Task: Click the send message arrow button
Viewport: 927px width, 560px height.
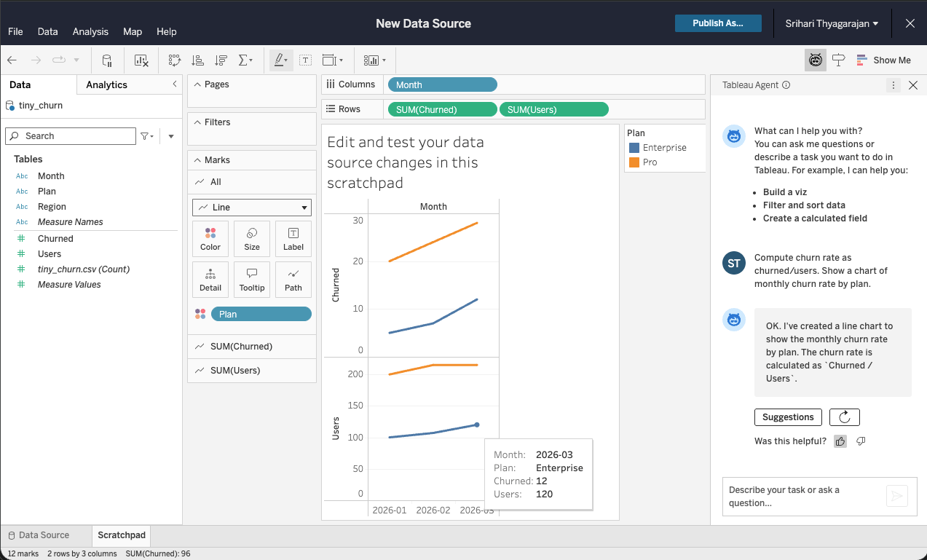Action: tap(897, 496)
